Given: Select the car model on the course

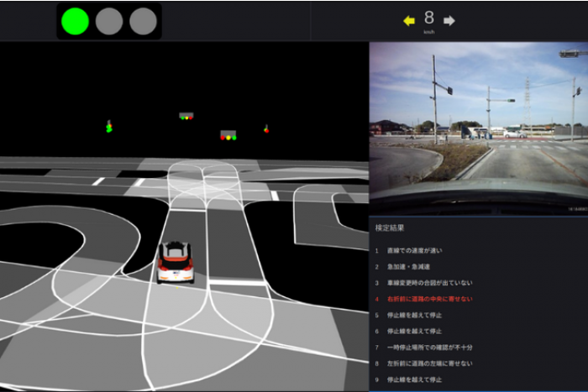Looking at the screenshot, I should tap(176, 261).
